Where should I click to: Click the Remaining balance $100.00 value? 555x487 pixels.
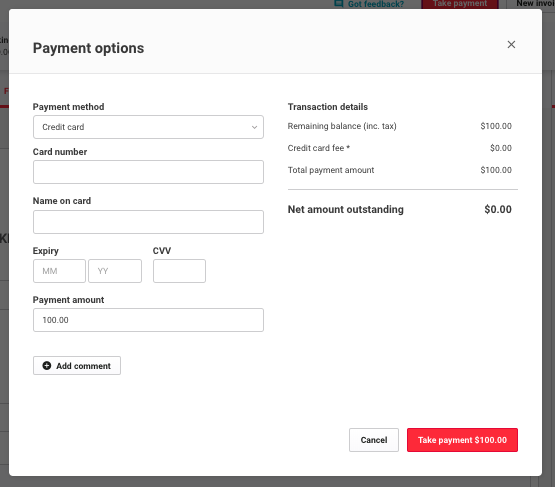(496, 126)
